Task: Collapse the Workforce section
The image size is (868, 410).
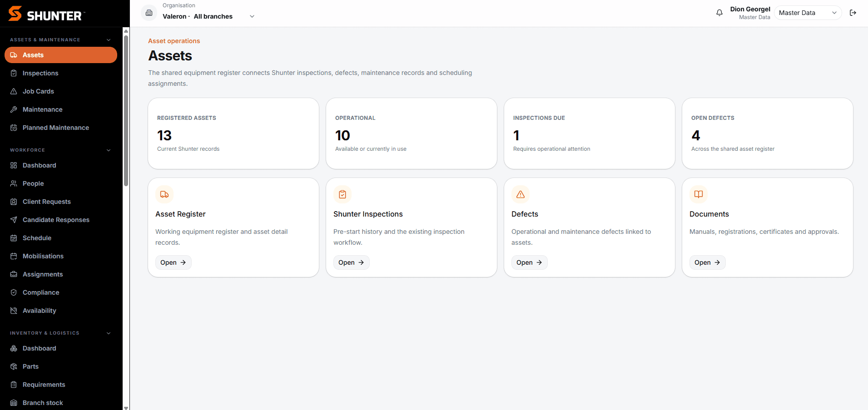Action: coord(109,150)
